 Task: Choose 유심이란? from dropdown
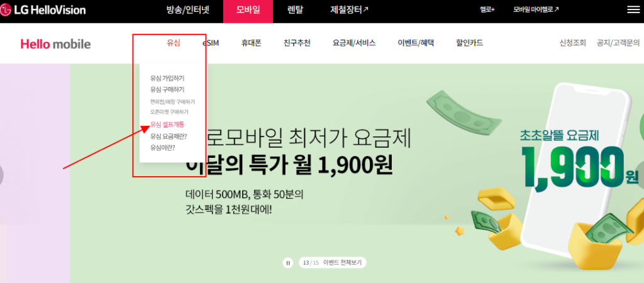163,148
